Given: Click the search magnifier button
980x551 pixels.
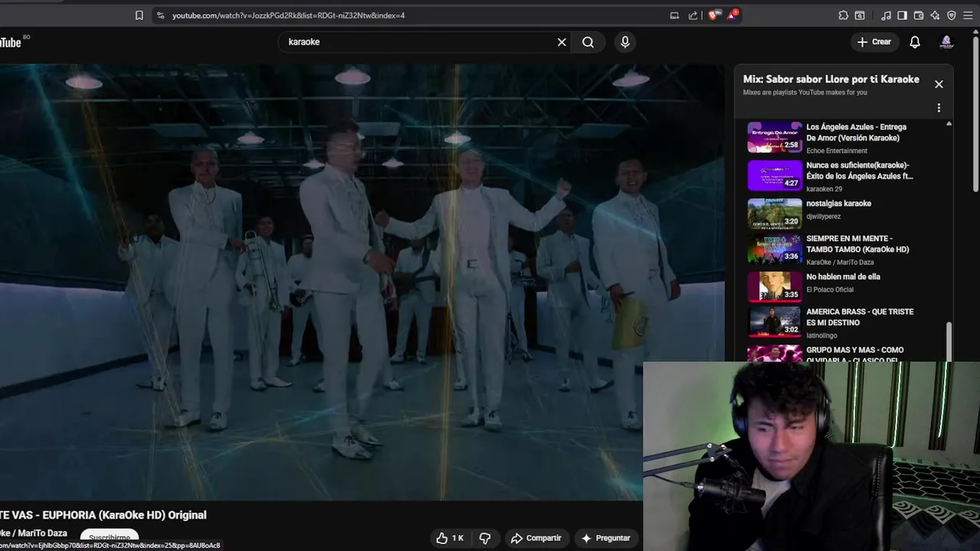Looking at the screenshot, I should [588, 42].
